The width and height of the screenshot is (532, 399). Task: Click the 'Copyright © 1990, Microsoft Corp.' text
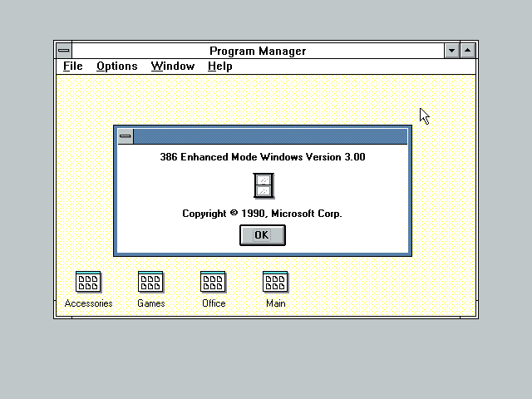coord(263,214)
